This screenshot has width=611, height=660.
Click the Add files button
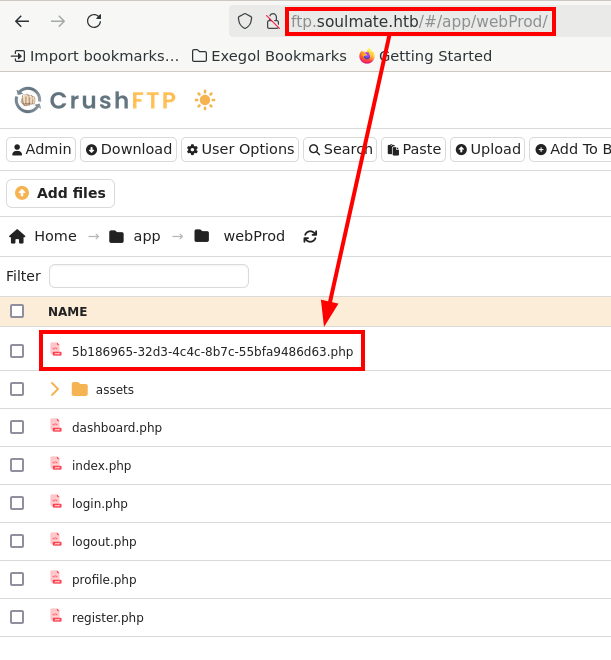pos(60,193)
